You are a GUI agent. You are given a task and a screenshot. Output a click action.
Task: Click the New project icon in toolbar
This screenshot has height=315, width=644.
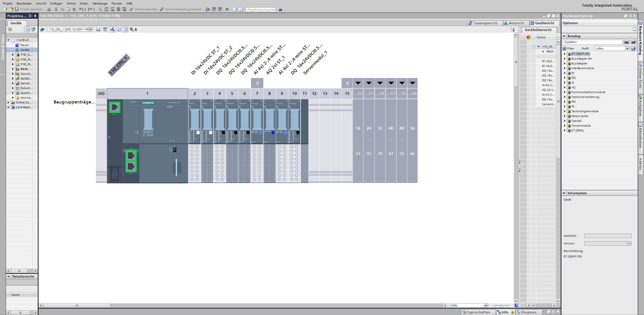pyautogui.click(x=5, y=9)
